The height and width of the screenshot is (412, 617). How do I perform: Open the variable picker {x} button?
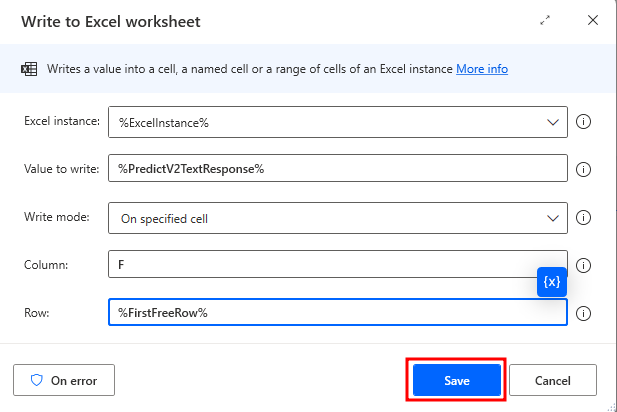(552, 282)
